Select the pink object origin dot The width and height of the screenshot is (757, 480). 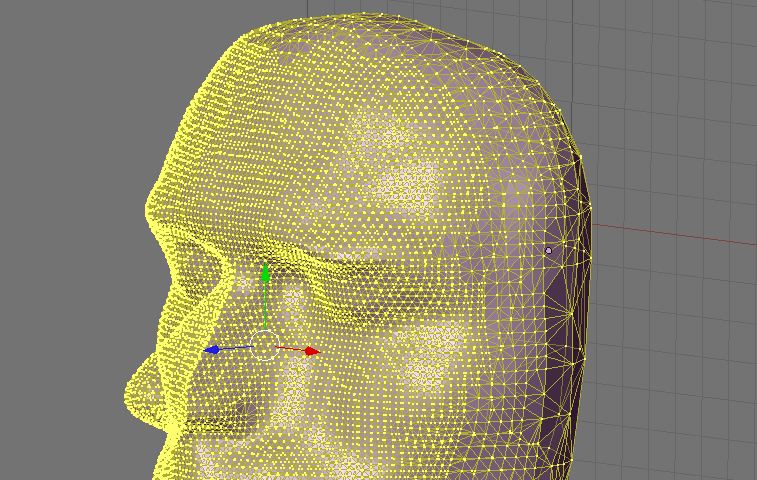click(x=548, y=250)
